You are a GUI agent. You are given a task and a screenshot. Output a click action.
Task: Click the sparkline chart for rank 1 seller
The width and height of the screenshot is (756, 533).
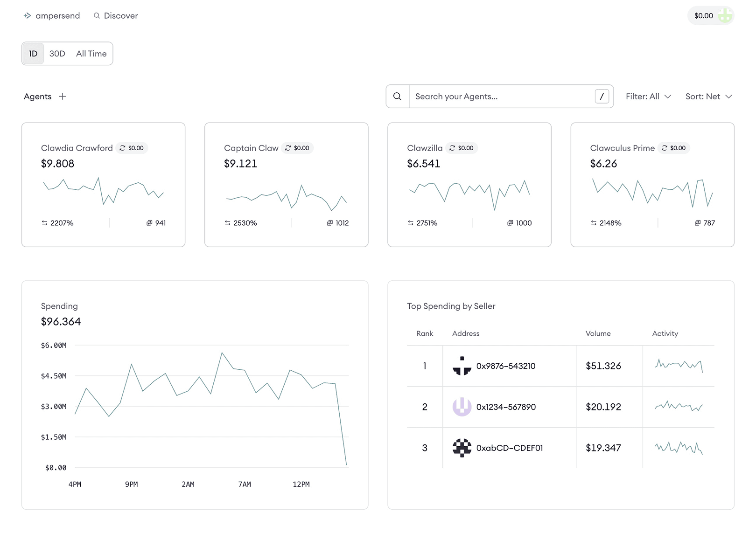[679, 366]
